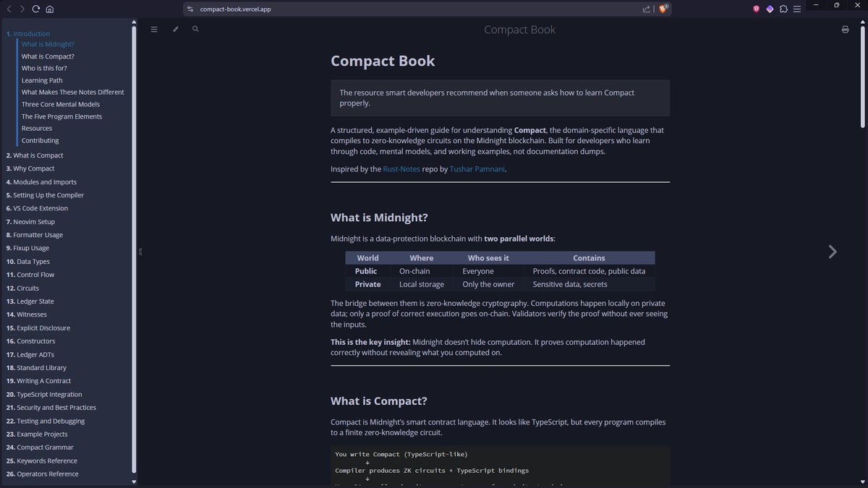Open chapter 18. Standard Library
This screenshot has width=868, height=488.
[36, 367]
